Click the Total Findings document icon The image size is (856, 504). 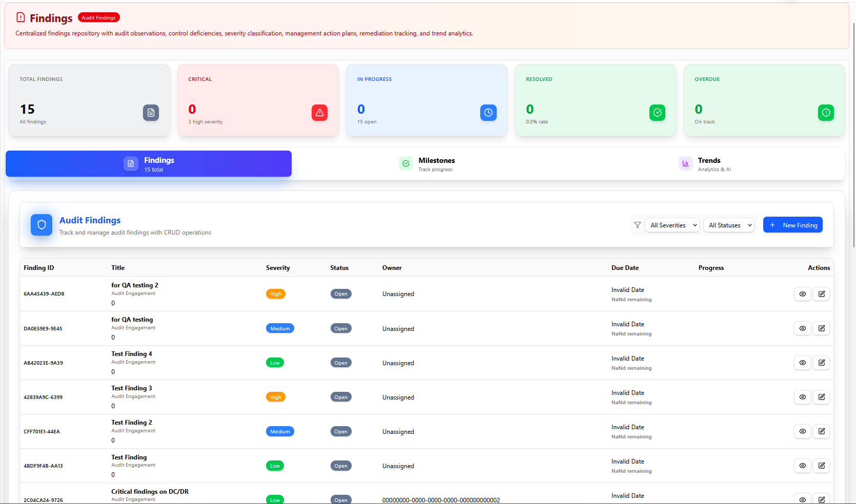[x=151, y=113]
